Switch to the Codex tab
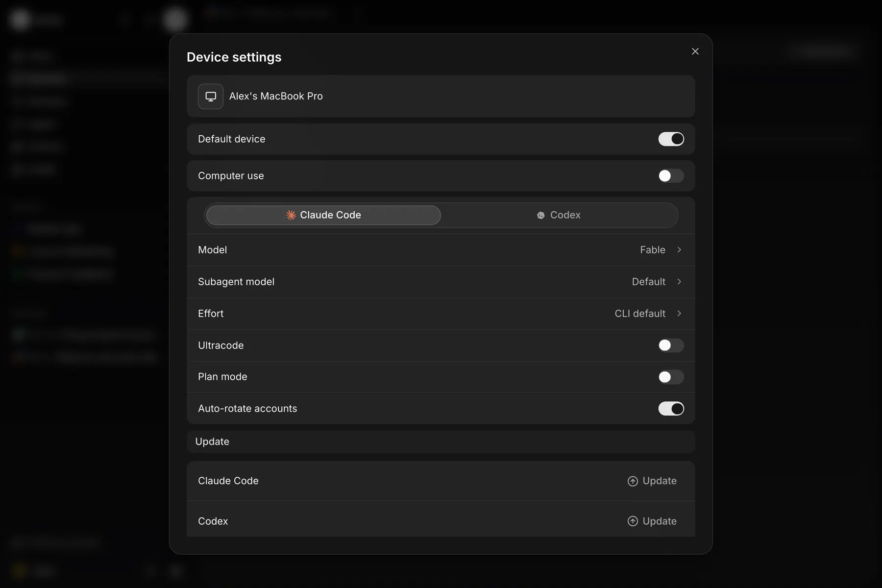882x588 pixels. point(559,215)
